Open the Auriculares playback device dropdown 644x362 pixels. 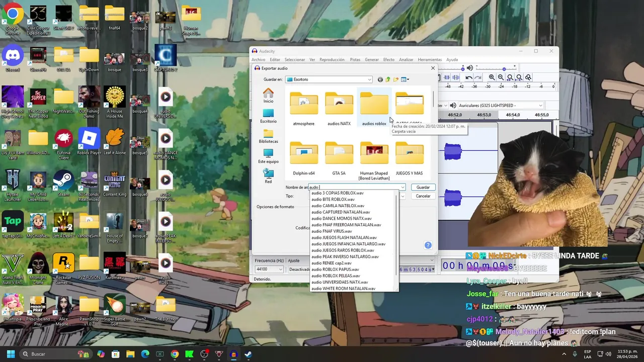click(x=540, y=106)
